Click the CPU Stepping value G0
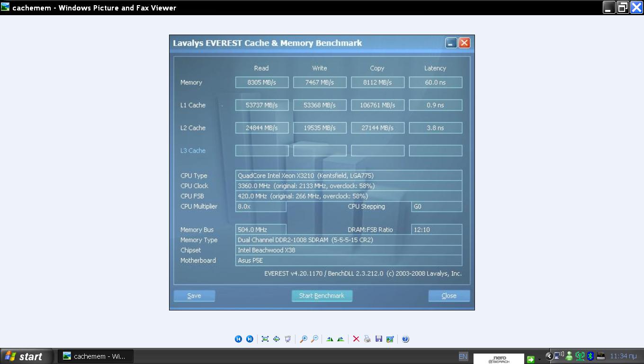Screen dimensions: 644x364 pyautogui.click(x=437, y=207)
